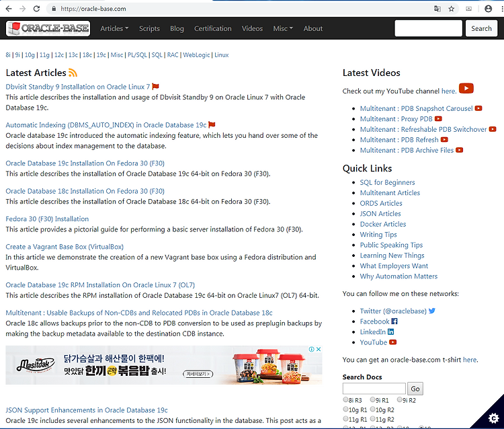
Task: Click YouTube icon beside Proxy PDB
Action: point(438,118)
